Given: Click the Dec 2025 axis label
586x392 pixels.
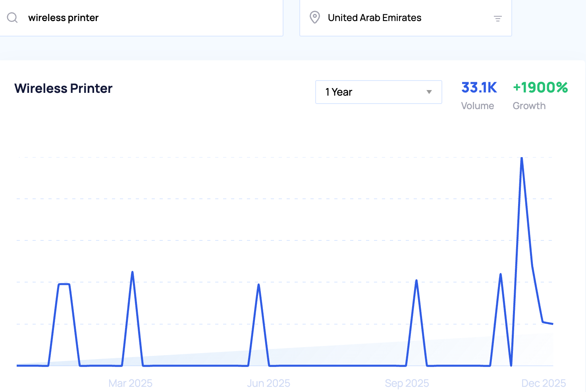Looking at the screenshot, I should [543, 383].
